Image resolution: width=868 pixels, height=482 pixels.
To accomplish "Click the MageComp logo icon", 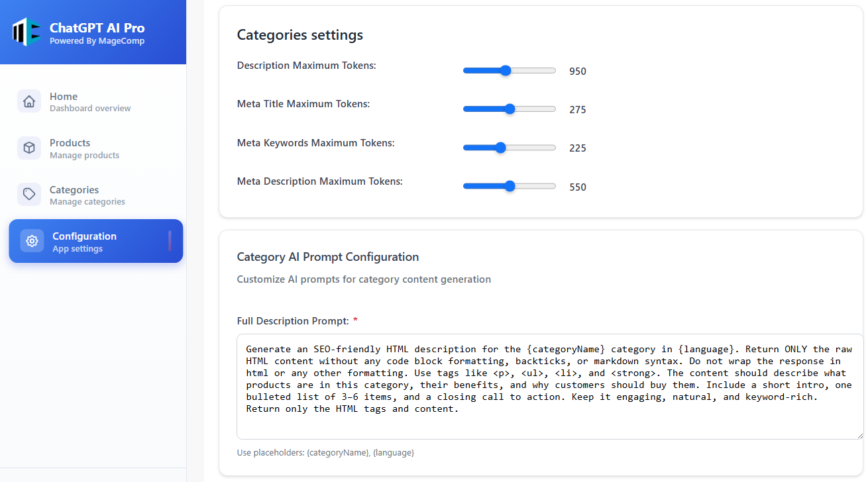I will coord(27,32).
